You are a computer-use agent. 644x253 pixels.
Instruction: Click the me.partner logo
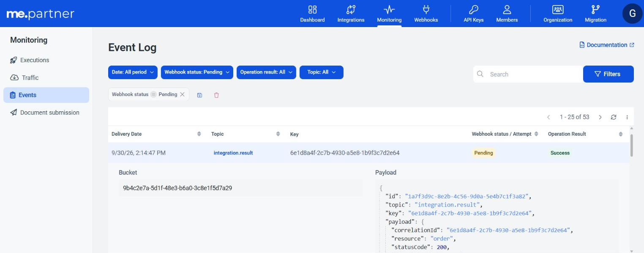click(x=41, y=14)
